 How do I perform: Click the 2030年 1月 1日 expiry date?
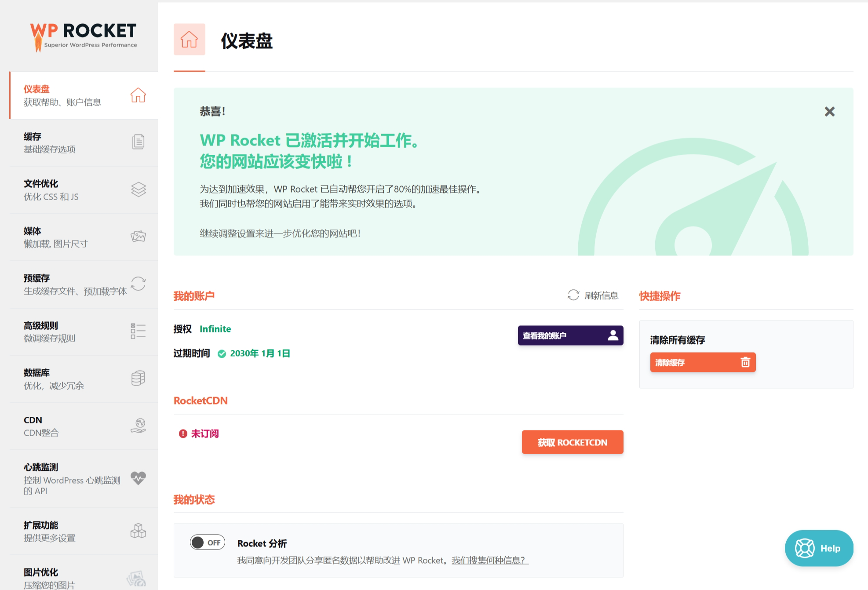tap(260, 353)
